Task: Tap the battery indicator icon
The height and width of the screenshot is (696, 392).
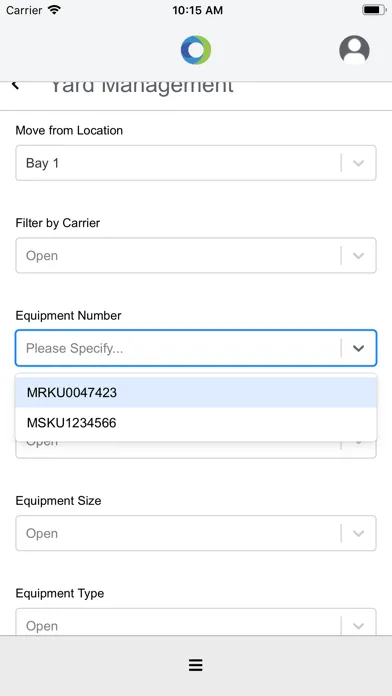Action: (374, 10)
